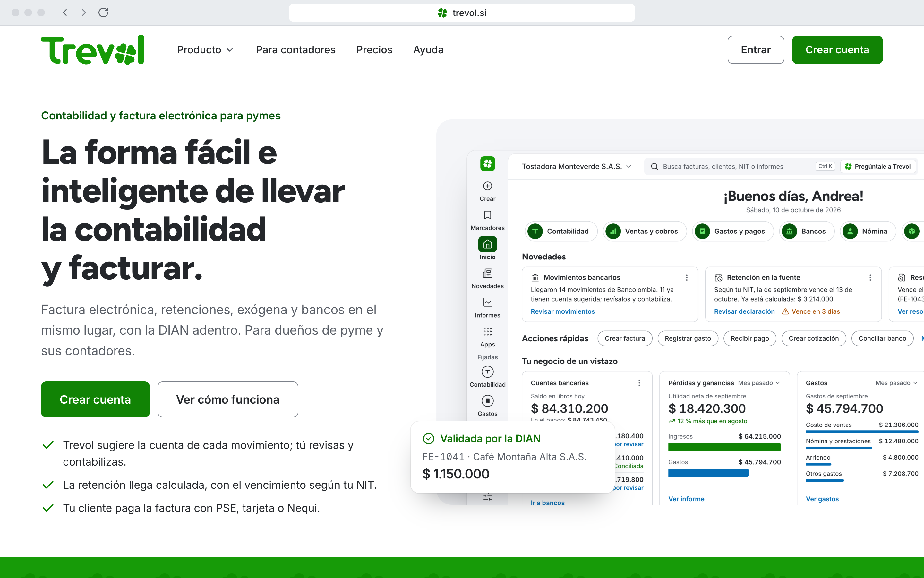
Task: Open Crear plus icon in sidebar
Action: pos(487,186)
